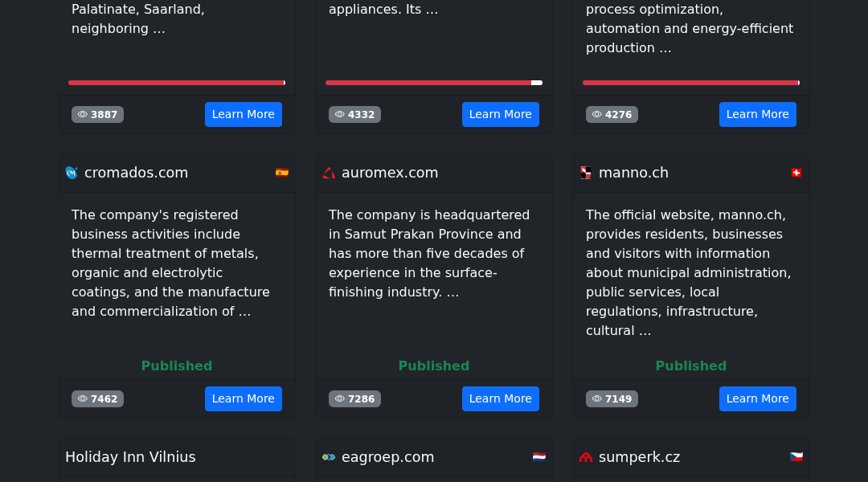Click the 4332 view count badge
The width and height of the screenshot is (868, 482).
coord(355,115)
